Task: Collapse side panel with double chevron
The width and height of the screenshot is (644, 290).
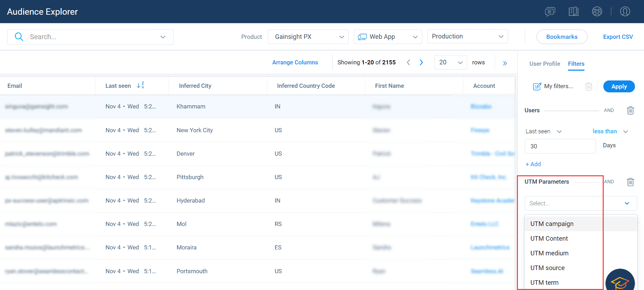Action: 505,63
